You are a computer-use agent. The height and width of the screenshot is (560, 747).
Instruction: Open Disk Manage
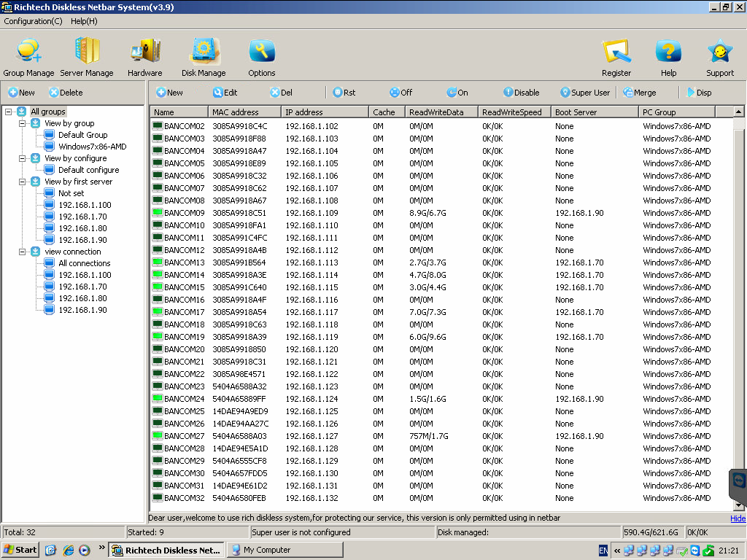pos(204,58)
